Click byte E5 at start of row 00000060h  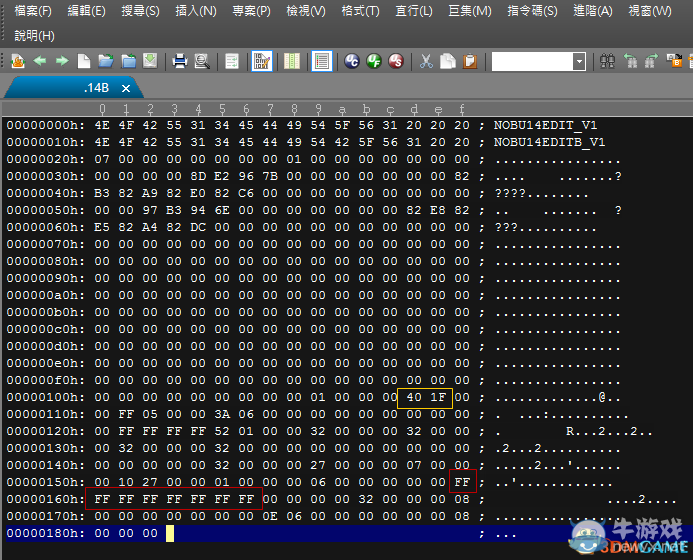[x=102, y=227]
